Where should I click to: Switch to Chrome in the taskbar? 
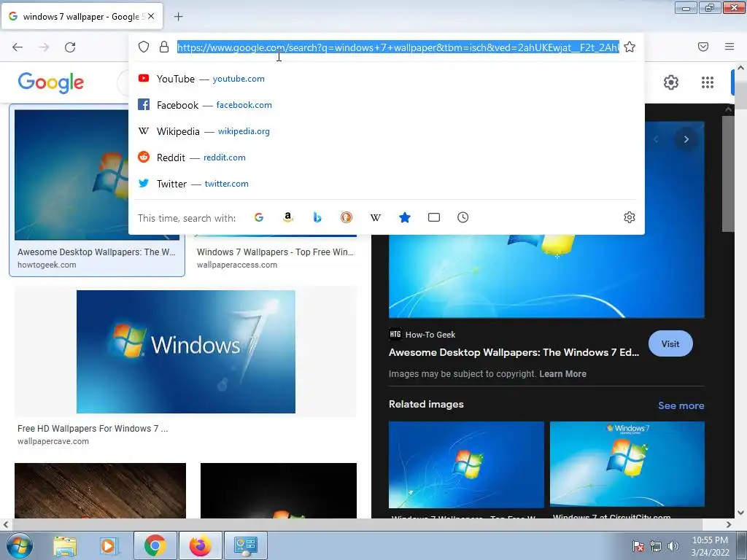point(155,545)
